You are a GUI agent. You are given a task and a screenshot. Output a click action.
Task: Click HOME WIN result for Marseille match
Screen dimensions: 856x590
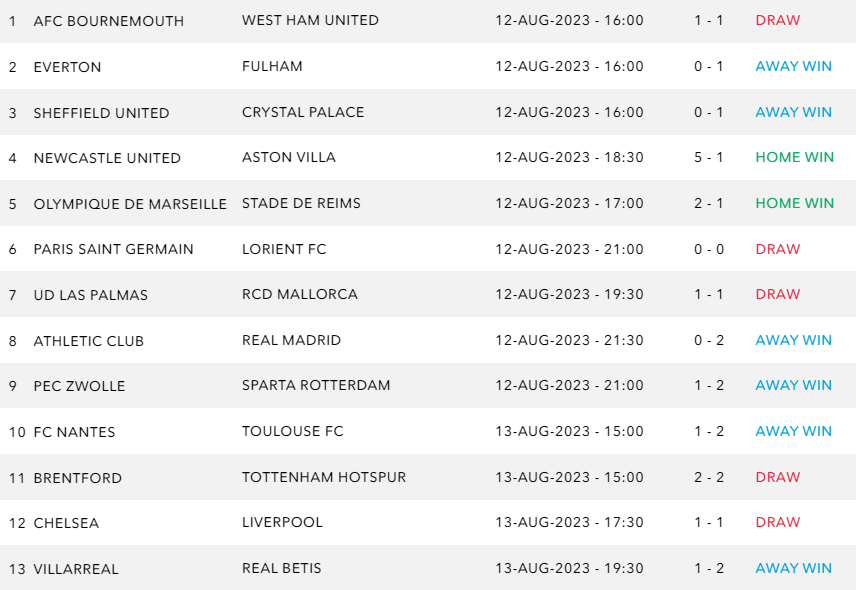(x=794, y=203)
